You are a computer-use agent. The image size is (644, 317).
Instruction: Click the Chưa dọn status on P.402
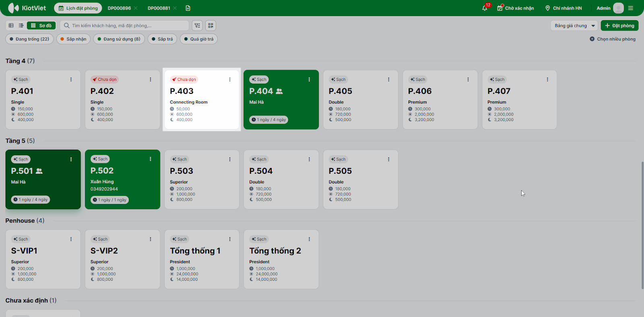(x=105, y=79)
